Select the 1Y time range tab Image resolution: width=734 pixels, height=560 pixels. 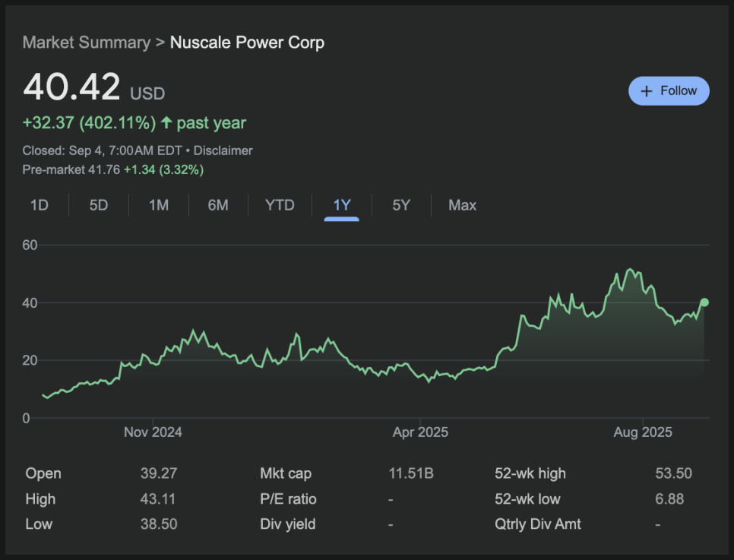pos(342,205)
